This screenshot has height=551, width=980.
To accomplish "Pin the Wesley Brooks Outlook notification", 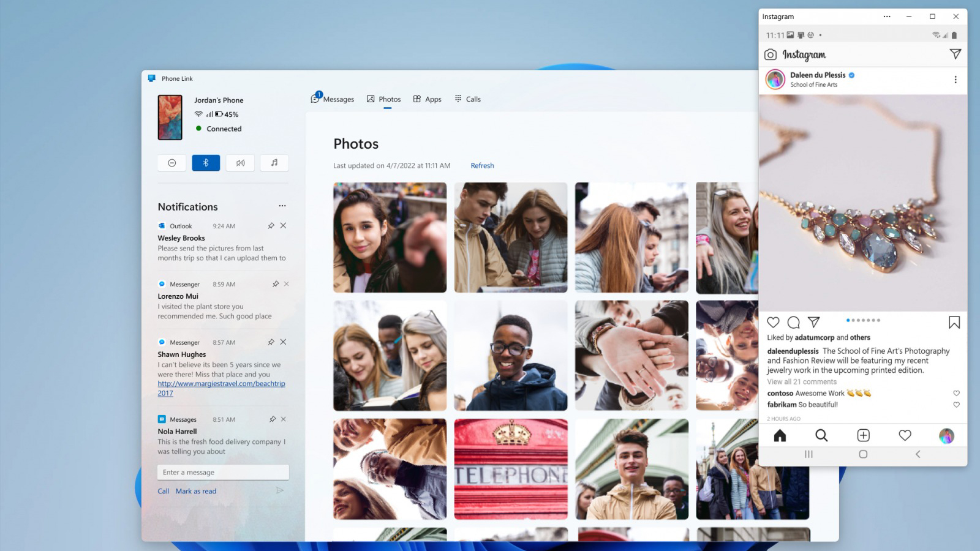I will [271, 226].
